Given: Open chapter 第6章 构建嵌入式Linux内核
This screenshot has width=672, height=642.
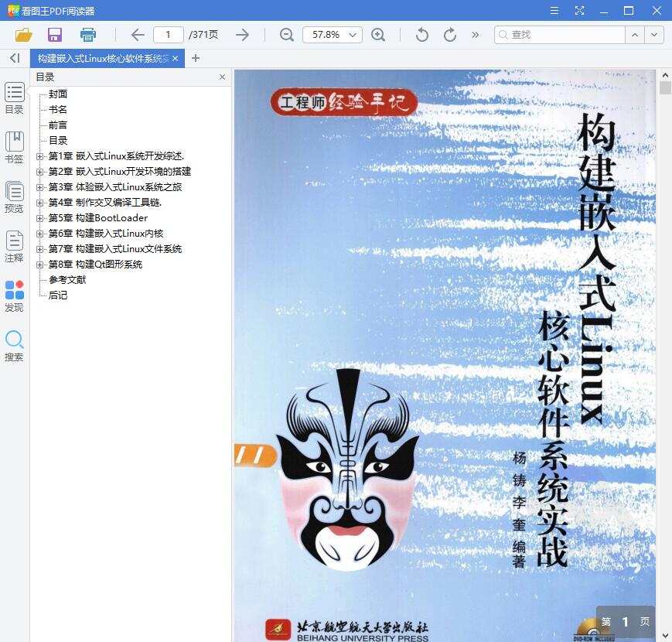Looking at the screenshot, I should click(x=106, y=233).
